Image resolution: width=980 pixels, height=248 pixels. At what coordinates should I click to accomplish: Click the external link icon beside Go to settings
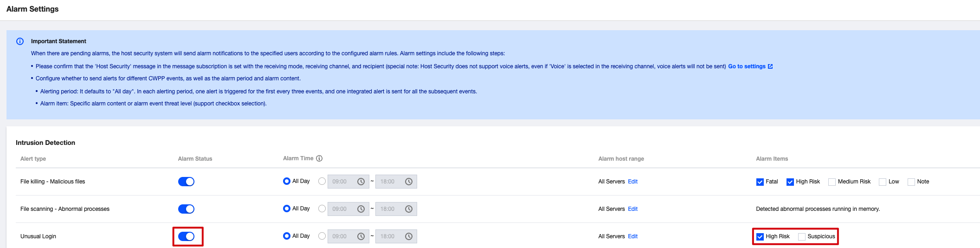coord(770,66)
